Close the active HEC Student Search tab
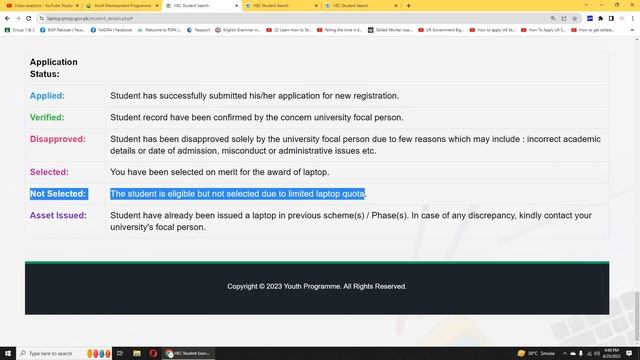640x360 pixels. click(x=236, y=6)
